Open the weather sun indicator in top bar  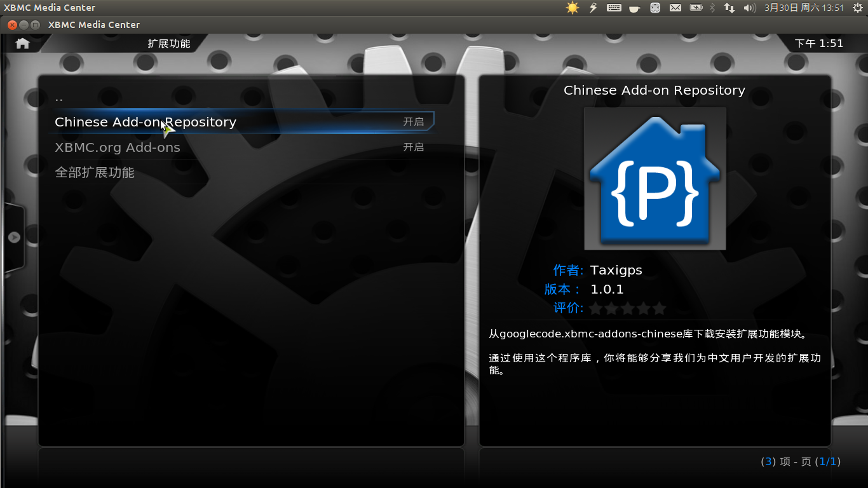(x=573, y=8)
